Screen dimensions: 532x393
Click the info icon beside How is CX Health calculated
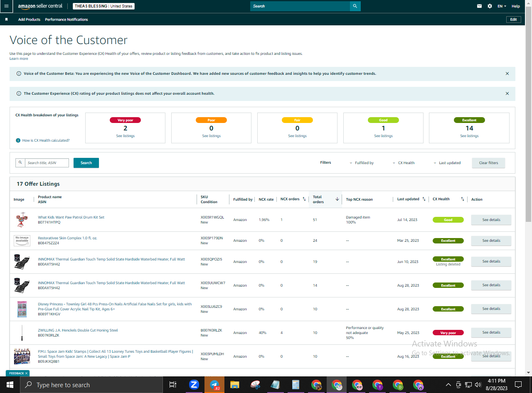[18, 140]
